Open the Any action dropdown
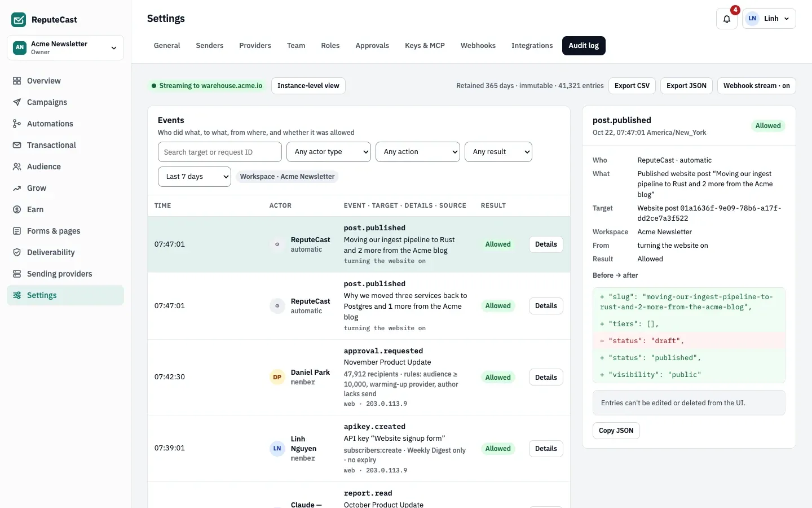The width and height of the screenshot is (812, 508). coord(418,152)
